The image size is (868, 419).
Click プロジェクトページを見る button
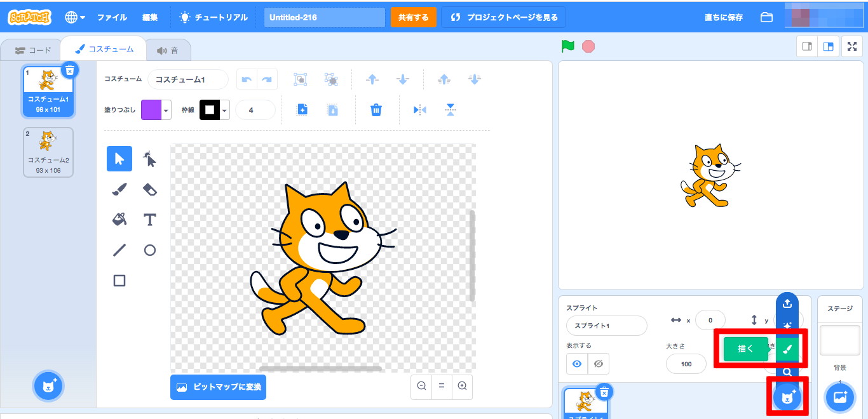[504, 17]
